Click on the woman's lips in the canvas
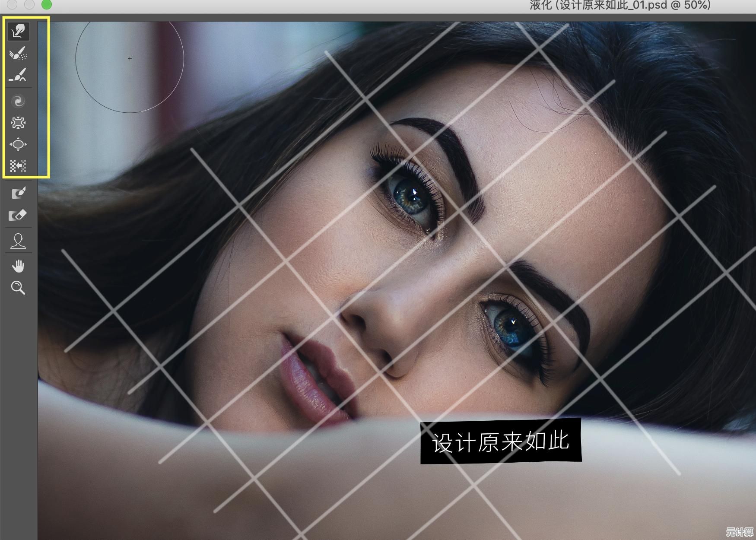The image size is (756, 540). [x=311, y=375]
